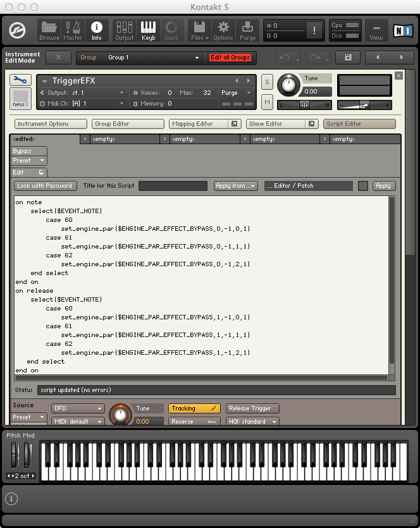Open the Browse panel icon
This screenshot has height=528, width=420.
(x=49, y=30)
